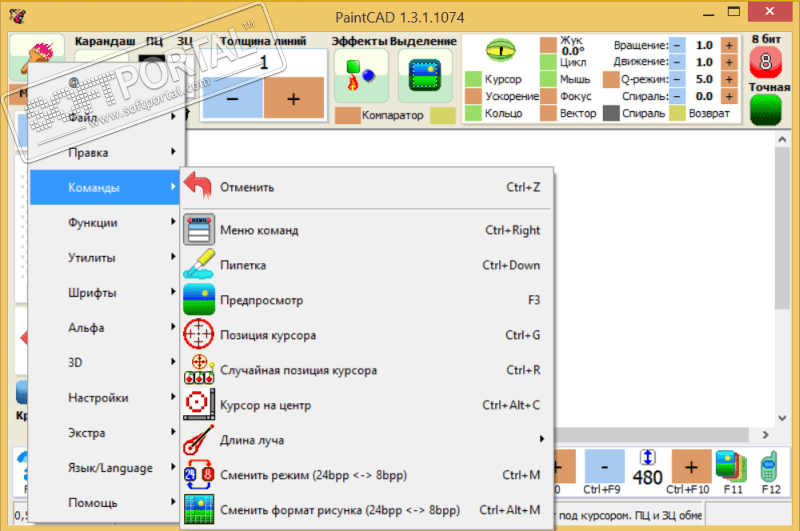
Task: Expand the Шрифты submenu
Action: pyautogui.click(x=104, y=292)
